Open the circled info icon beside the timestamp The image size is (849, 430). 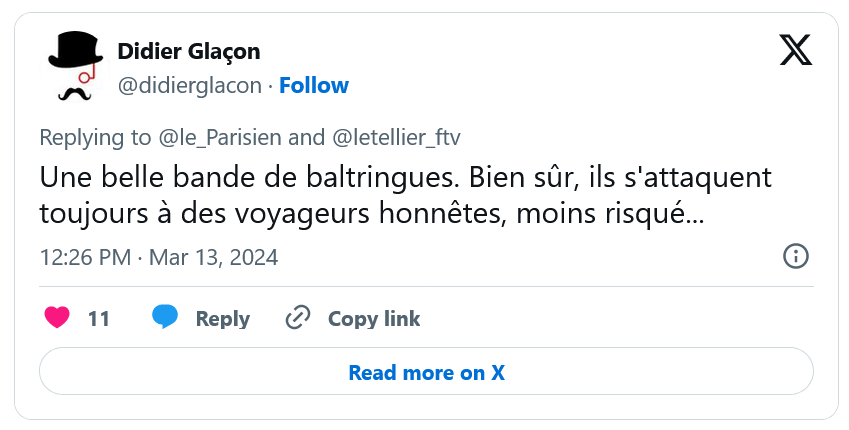pos(796,256)
